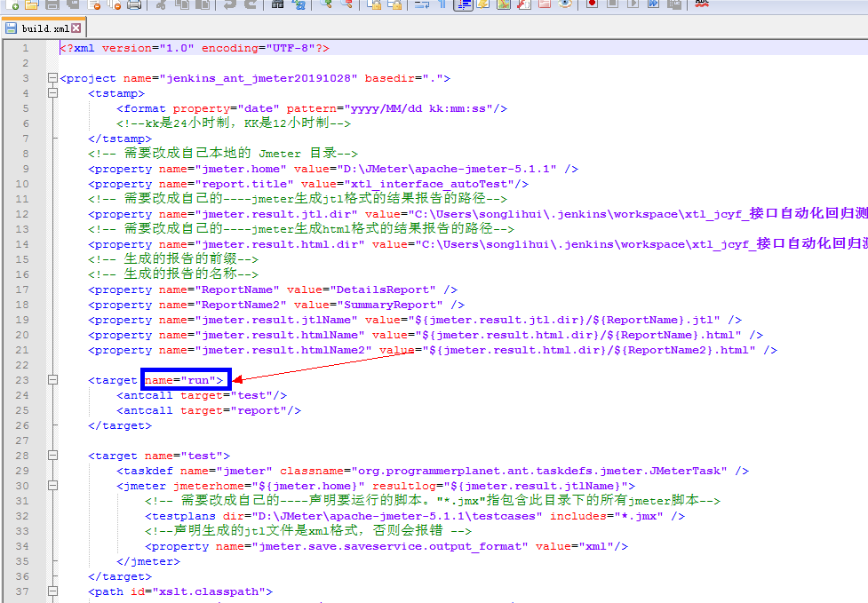Open the Replace dialog icon
Image resolution: width=868 pixels, height=603 pixels.
coord(299,4)
